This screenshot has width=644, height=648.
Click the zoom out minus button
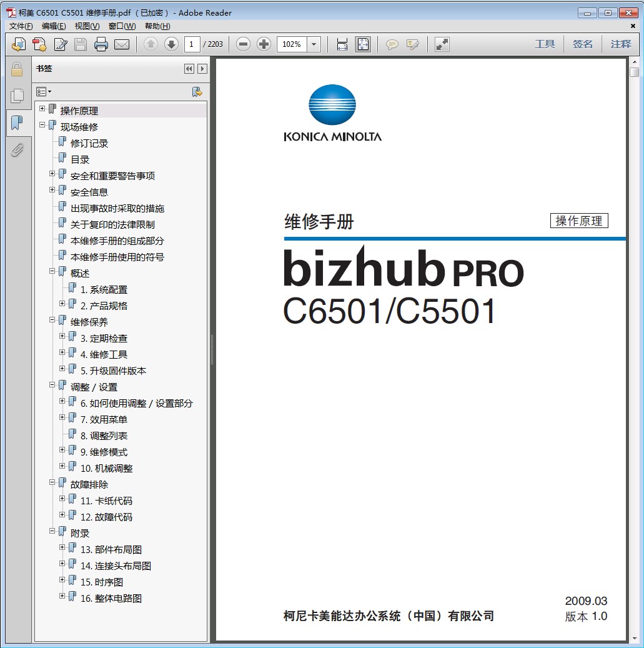[x=244, y=44]
